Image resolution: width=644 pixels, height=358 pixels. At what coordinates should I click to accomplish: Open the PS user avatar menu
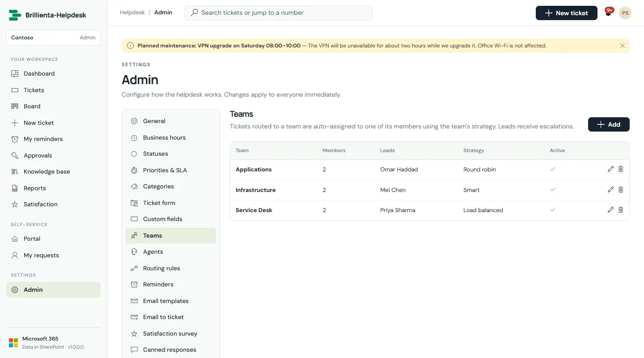coord(625,13)
